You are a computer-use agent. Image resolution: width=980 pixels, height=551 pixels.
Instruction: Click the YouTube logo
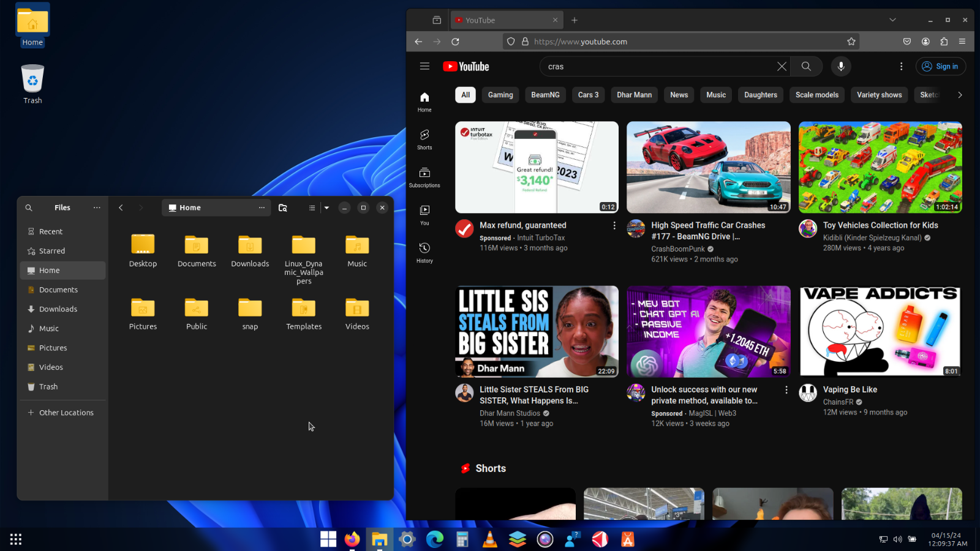pyautogui.click(x=466, y=66)
